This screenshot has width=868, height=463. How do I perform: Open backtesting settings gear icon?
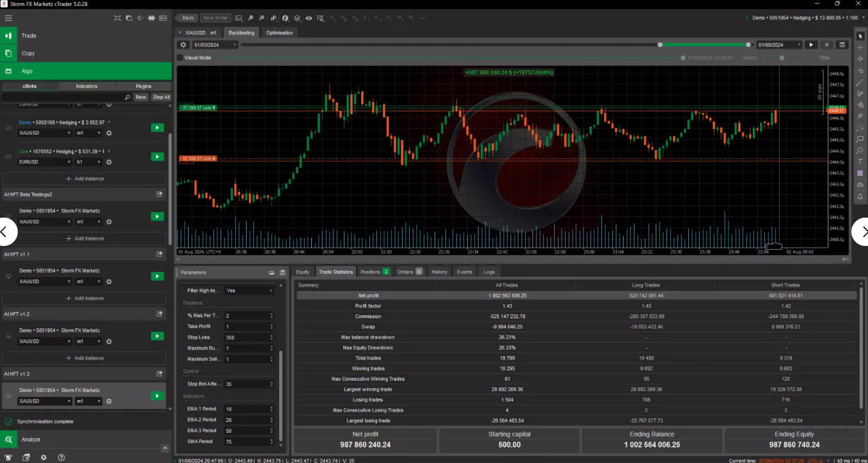[183, 45]
